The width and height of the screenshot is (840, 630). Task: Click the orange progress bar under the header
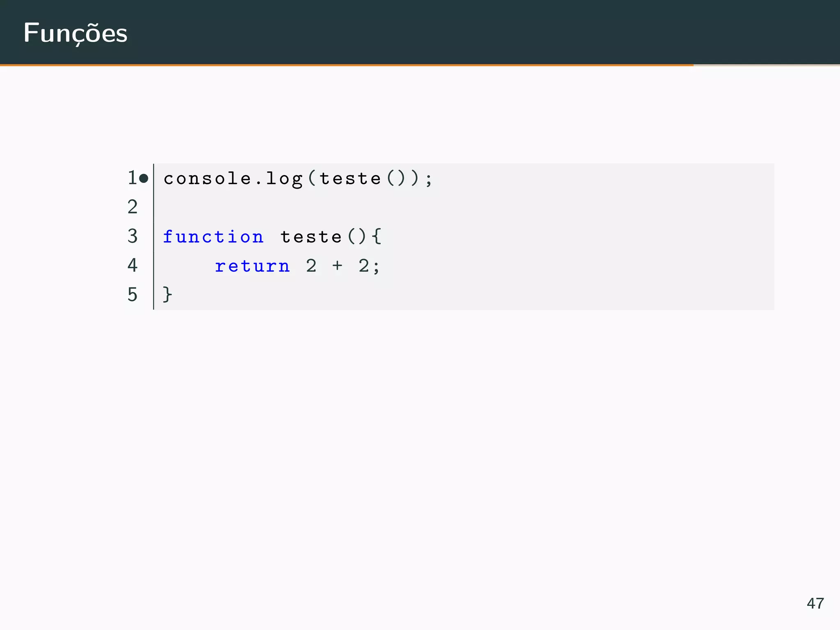click(x=347, y=65)
